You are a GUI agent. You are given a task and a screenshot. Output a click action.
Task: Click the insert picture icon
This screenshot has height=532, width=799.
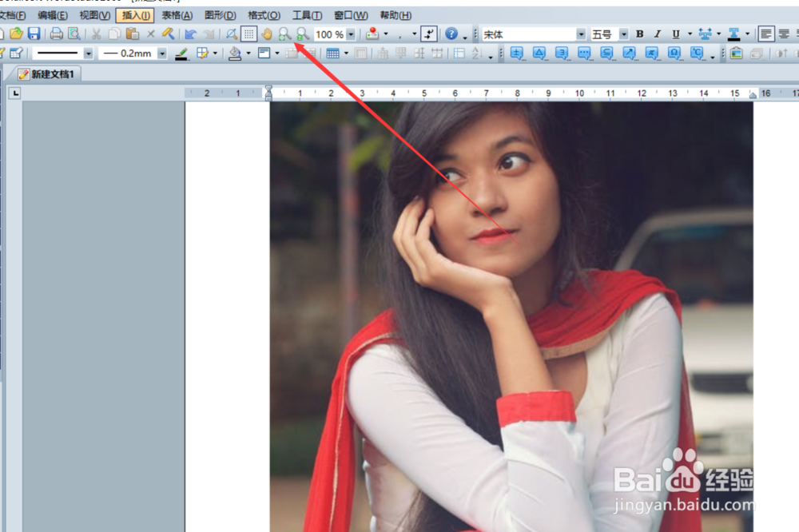tap(737, 54)
